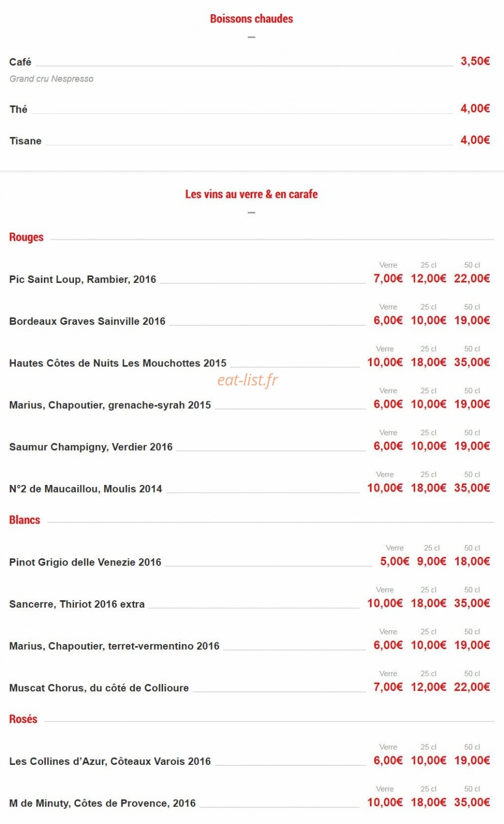Click the Tisane item name
Viewport: 504px width, 824px height.
point(25,141)
